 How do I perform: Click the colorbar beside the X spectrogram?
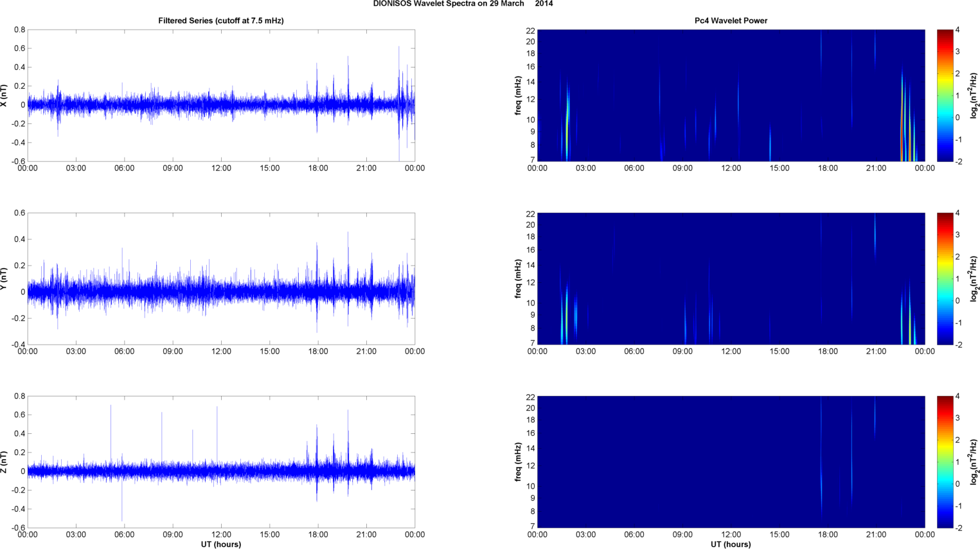tap(945, 95)
